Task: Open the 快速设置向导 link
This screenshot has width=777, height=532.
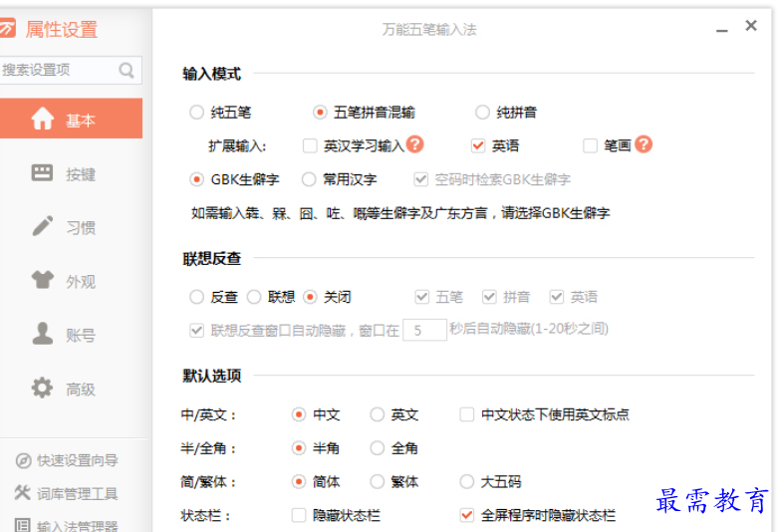Action: 78,460
